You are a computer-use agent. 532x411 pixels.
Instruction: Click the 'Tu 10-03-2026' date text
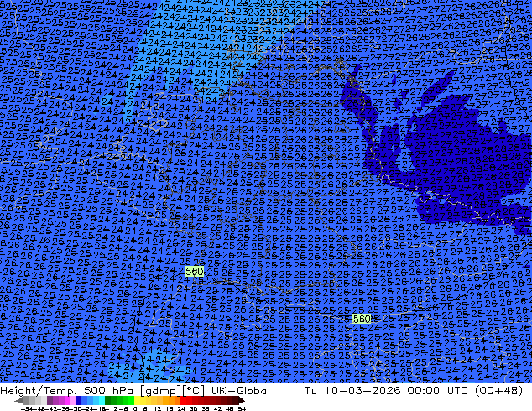coord(352,390)
